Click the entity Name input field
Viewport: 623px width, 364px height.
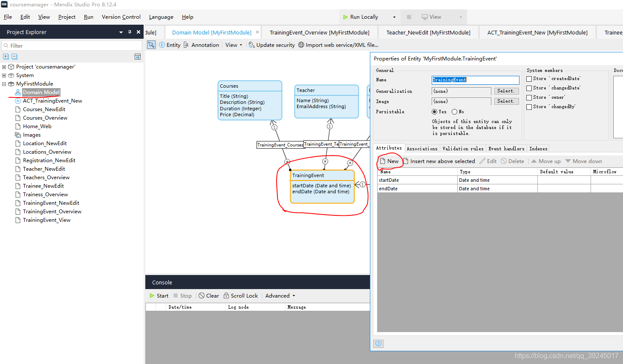tap(475, 80)
